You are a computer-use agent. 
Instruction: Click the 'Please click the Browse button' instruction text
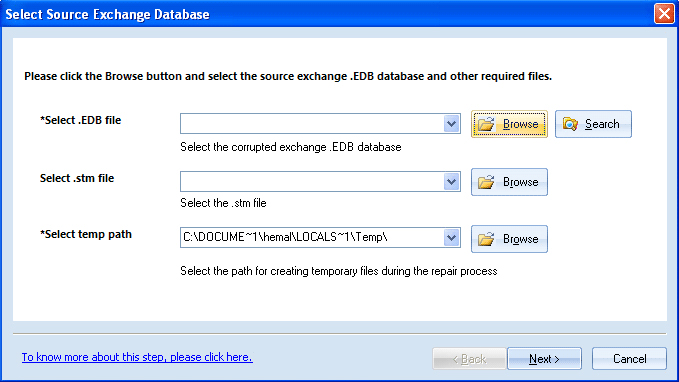coord(288,76)
